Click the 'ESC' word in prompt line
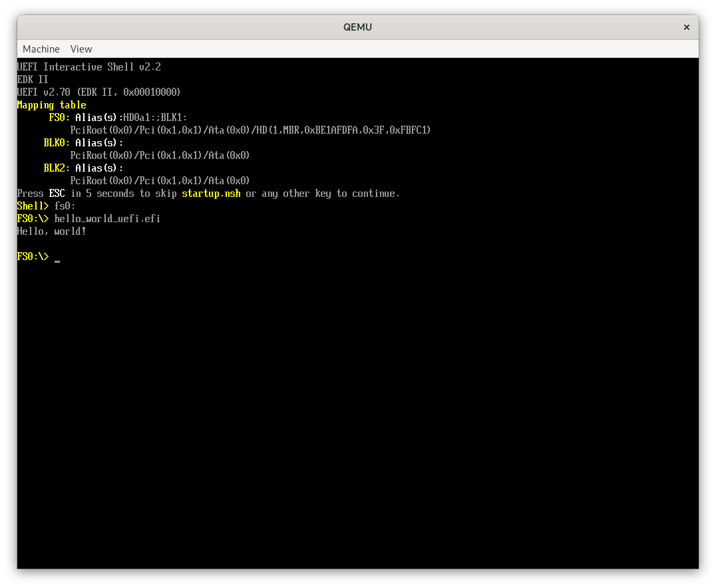This screenshot has width=716, height=588. click(57, 194)
